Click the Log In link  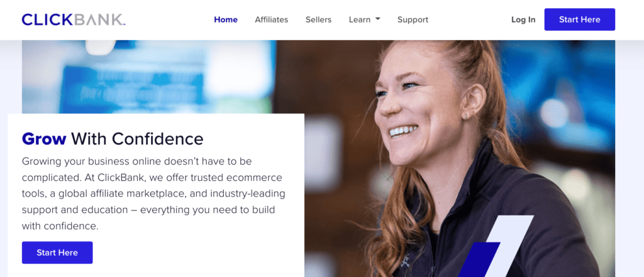click(523, 19)
